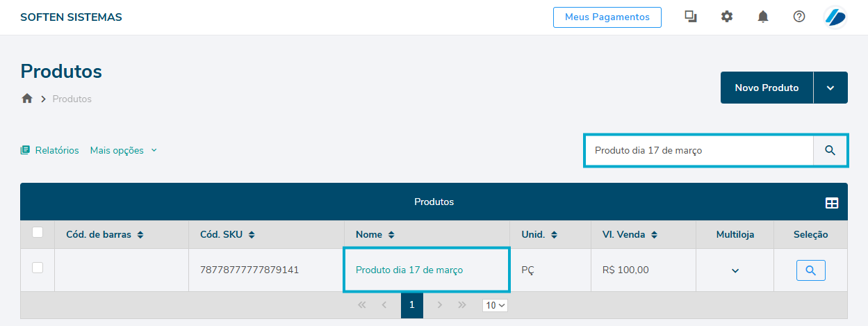This screenshot has width=868, height=326.
Task: Sort by the Nome column
Action: coord(391,235)
